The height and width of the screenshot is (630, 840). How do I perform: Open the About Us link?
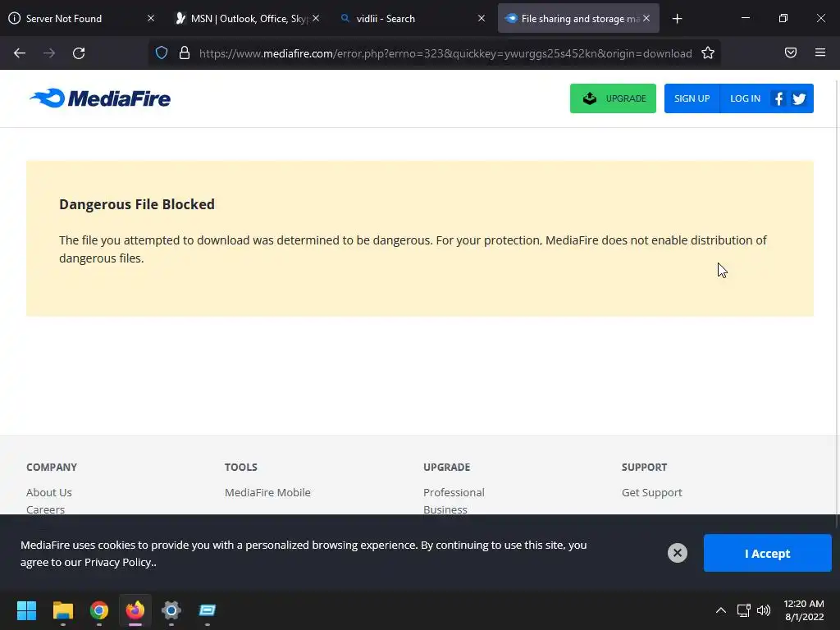[48, 492]
